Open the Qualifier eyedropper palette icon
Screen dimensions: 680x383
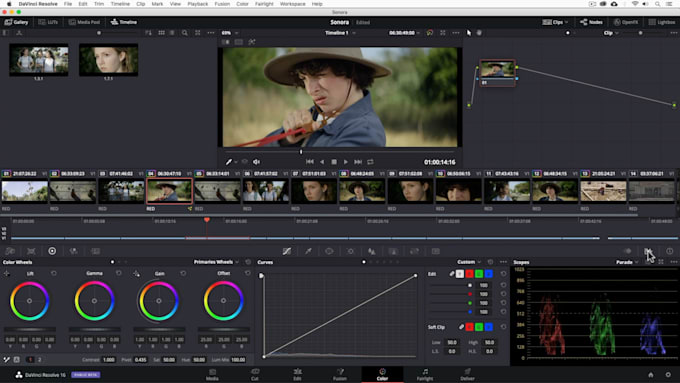click(x=308, y=251)
